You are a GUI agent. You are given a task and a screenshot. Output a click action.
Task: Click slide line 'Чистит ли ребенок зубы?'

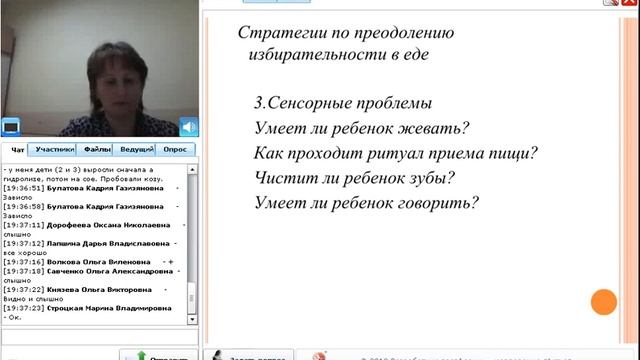pyautogui.click(x=354, y=178)
